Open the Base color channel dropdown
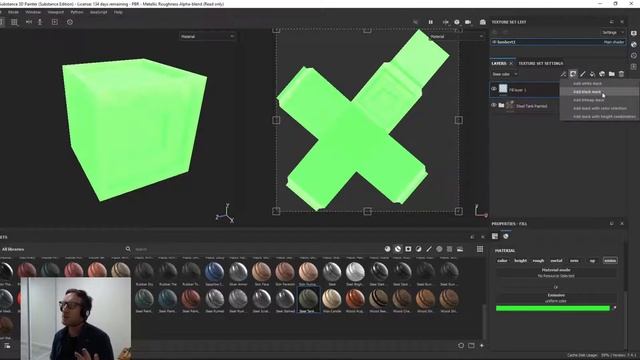 tap(504, 74)
